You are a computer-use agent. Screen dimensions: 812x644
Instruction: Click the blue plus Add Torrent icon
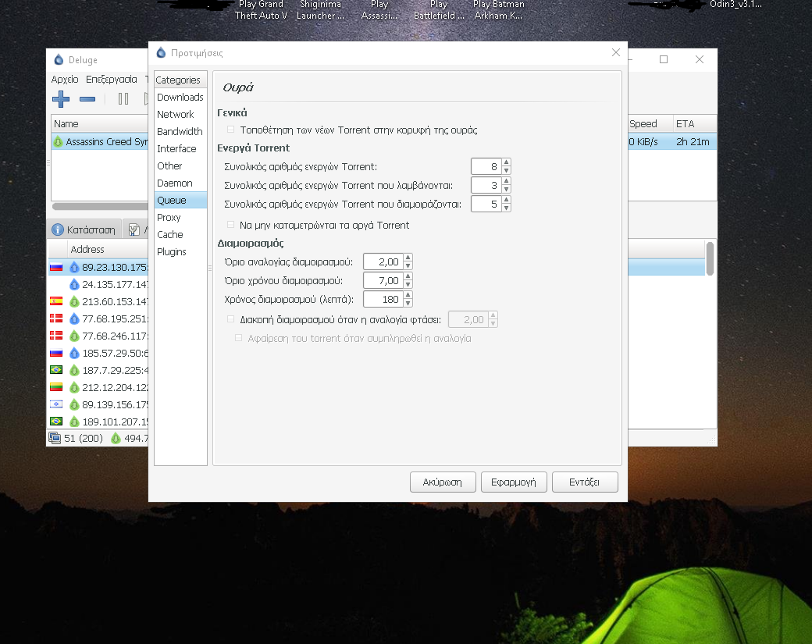[x=61, y=99]
